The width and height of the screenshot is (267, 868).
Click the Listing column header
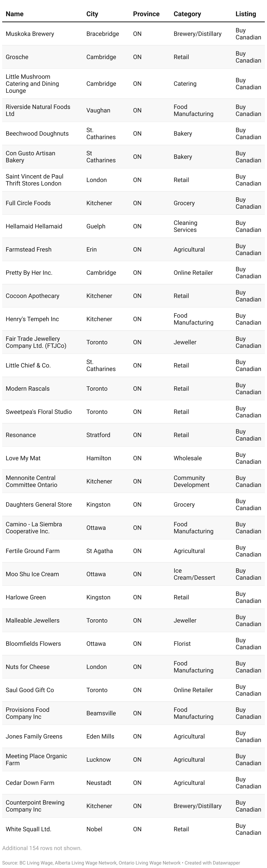click(246, 14)
